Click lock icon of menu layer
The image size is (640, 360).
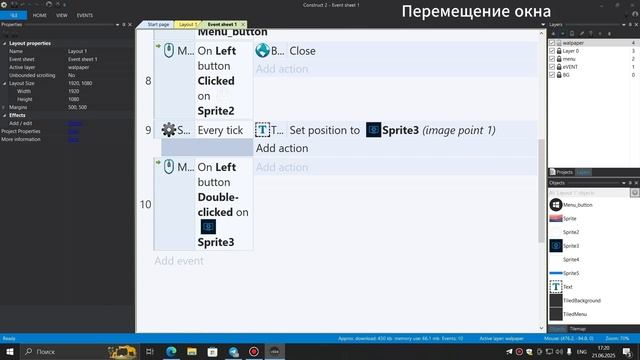tap(559, 59)
